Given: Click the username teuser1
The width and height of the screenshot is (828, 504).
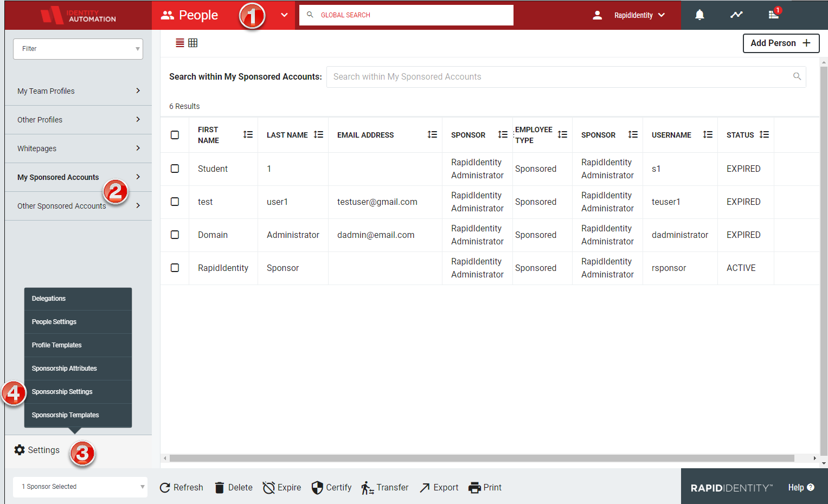Looking at the screenshot, I should 666,202.
